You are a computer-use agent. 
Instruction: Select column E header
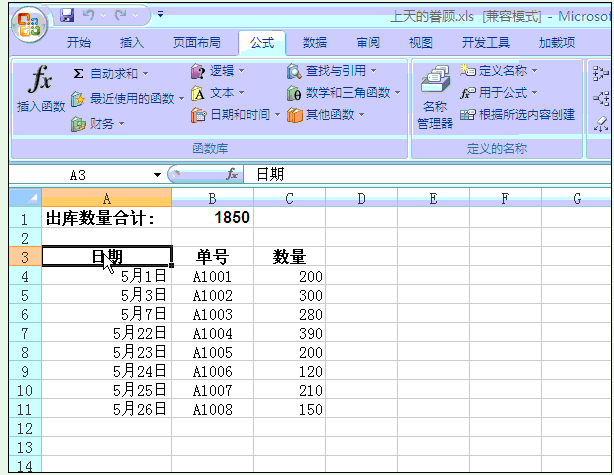pos(433,198)
